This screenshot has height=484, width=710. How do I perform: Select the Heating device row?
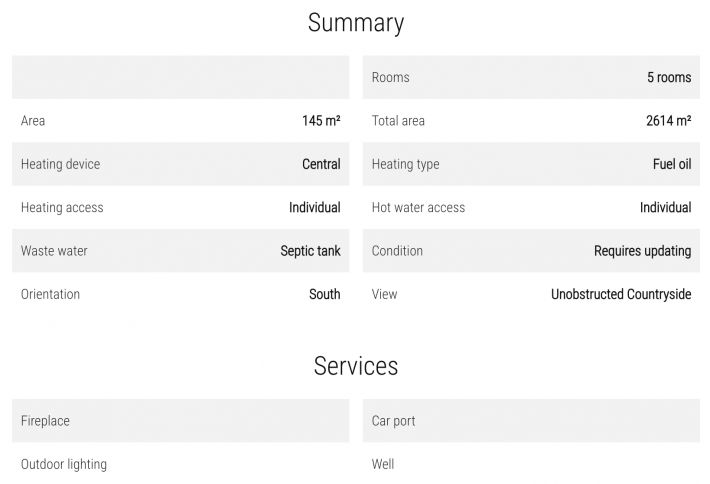coord(181,164)
